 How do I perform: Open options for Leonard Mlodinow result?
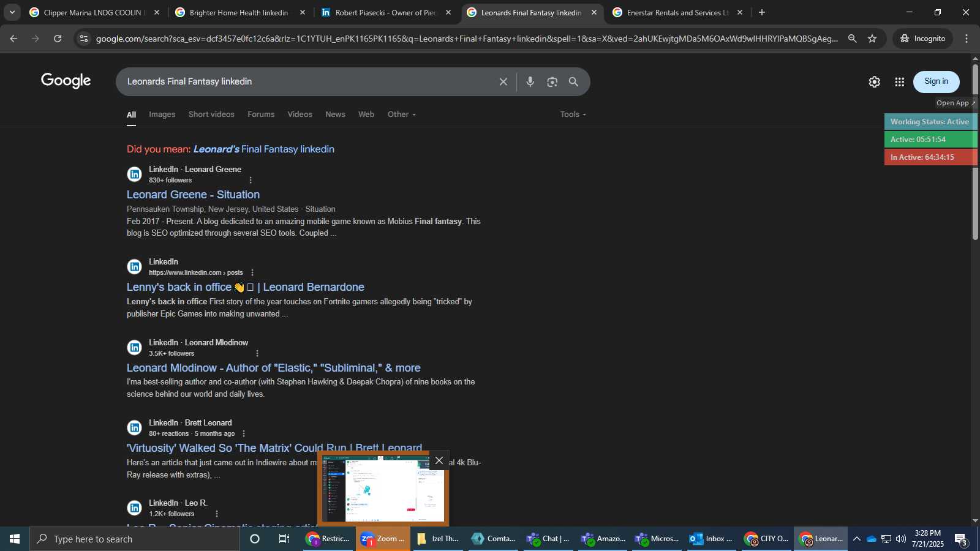click(x=257, y=353)
